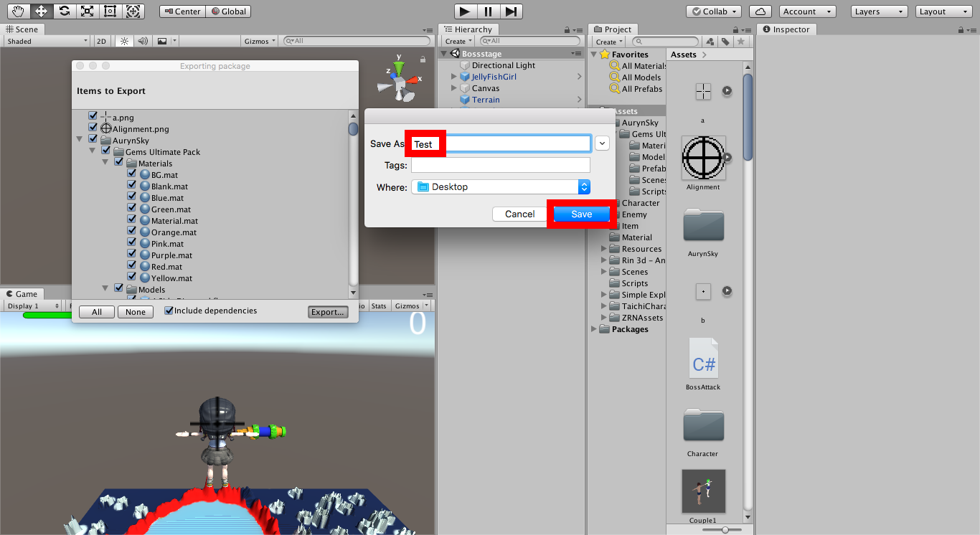This screenshot has height=535, width=980.
Task: Toggle Global handle rotation button
Action: [228, 11]
